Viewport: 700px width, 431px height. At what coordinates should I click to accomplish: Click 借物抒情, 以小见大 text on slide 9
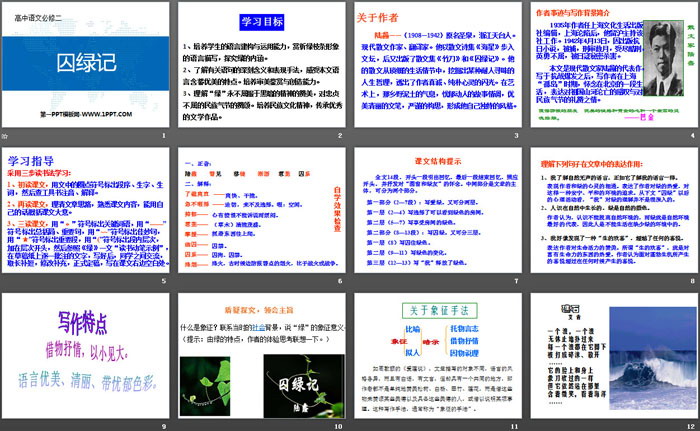87,351
